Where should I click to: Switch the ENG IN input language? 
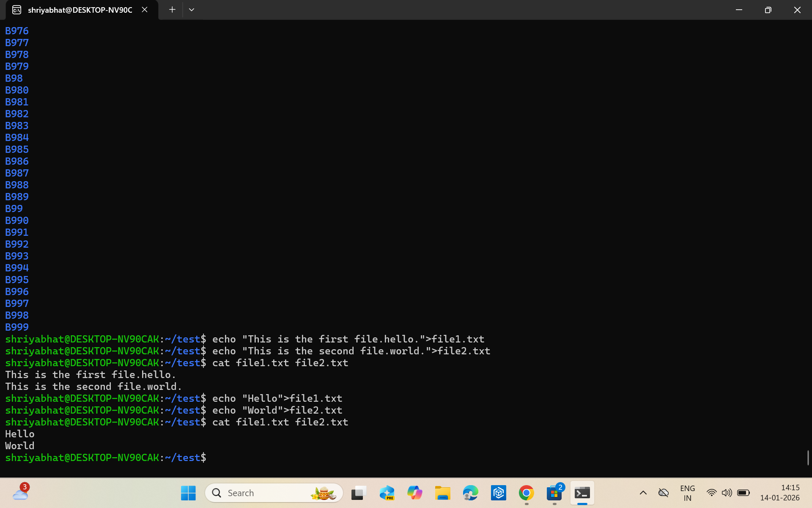687,493
